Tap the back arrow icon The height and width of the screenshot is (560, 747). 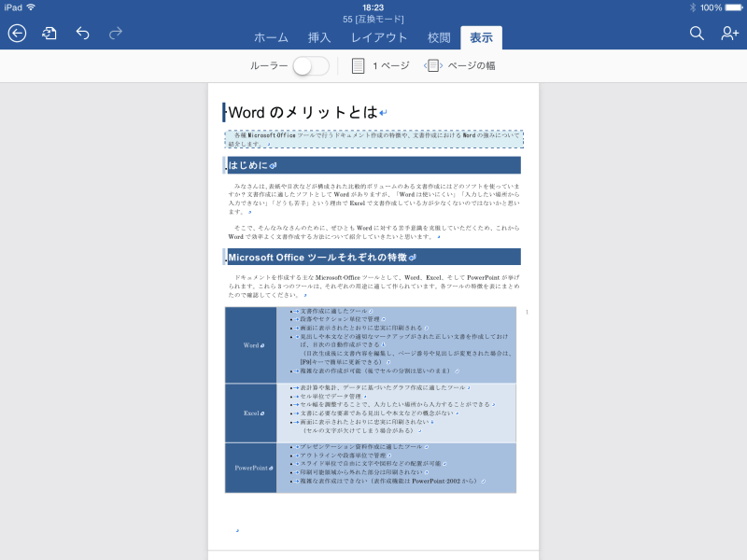(17, 34)
